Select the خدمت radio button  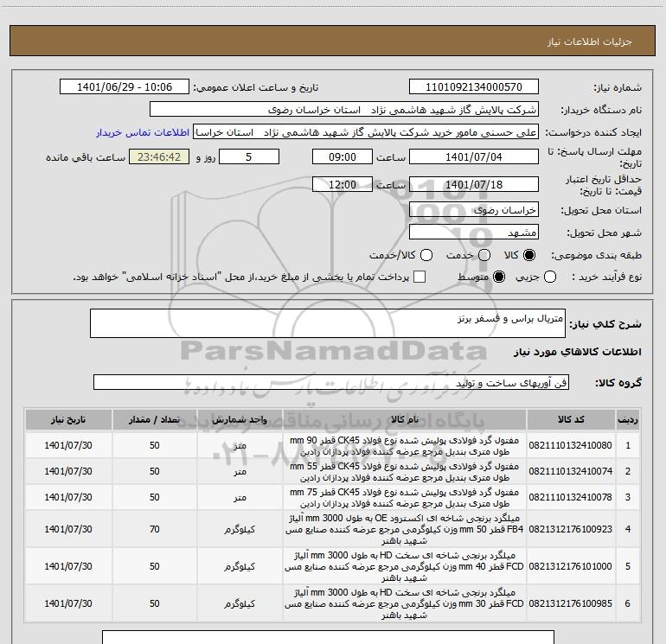pos(484,255)
